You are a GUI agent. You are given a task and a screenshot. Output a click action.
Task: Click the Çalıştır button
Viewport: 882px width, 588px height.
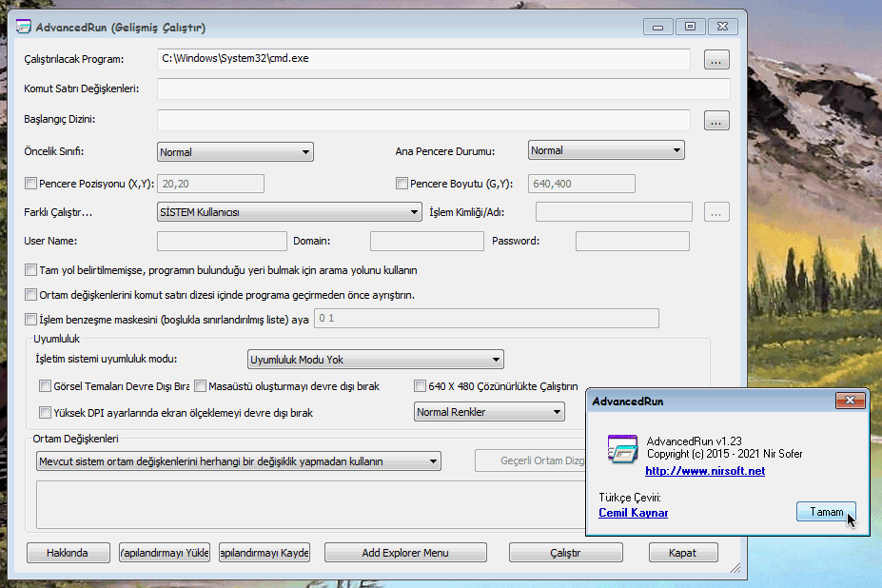coord(566,553)
